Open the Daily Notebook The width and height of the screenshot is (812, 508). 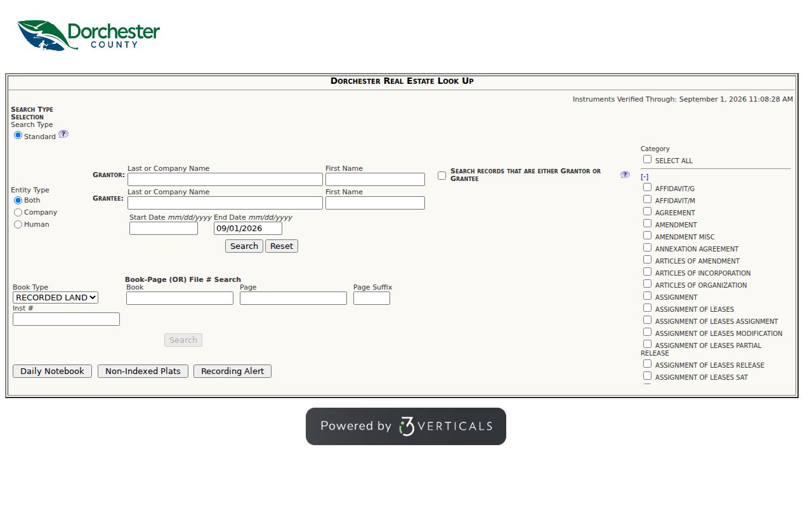coord(52,371)
